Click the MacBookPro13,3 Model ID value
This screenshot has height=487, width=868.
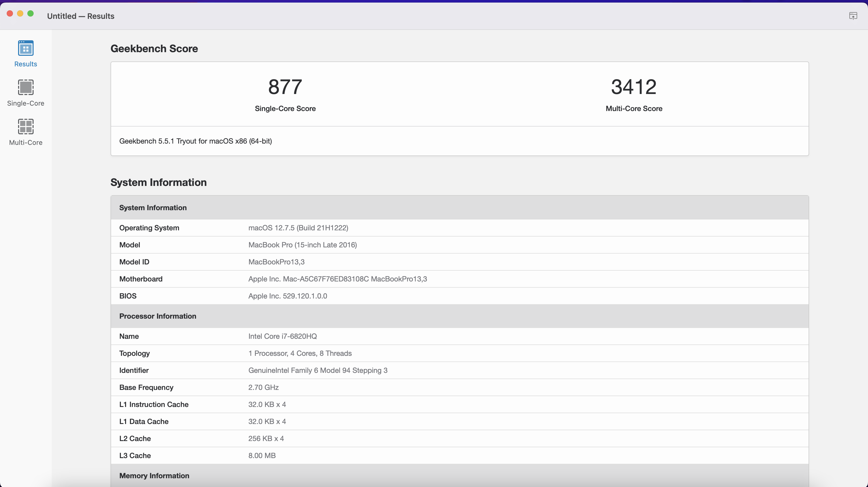point(276,262)
